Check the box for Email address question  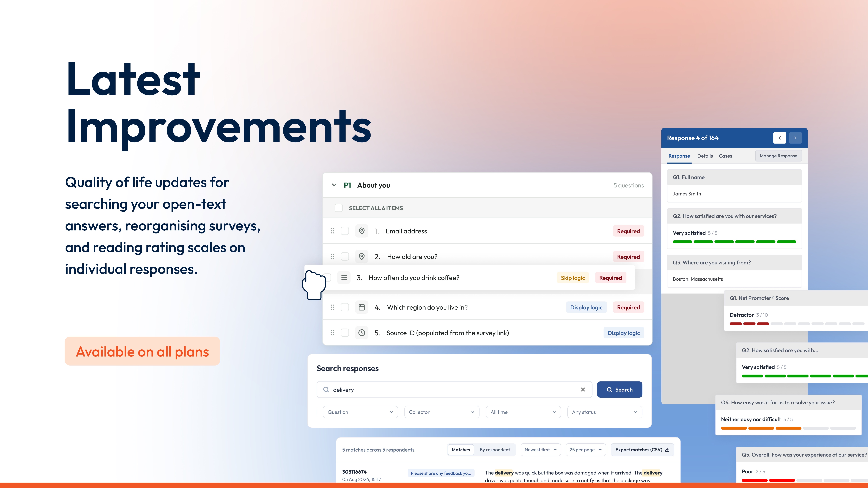tap(345, 231)
